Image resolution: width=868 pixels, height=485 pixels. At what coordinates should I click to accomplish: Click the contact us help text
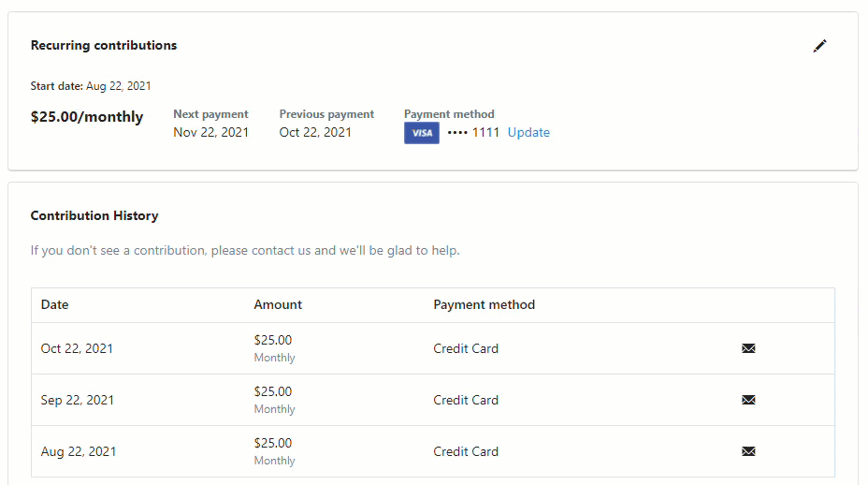pos(245,250)
